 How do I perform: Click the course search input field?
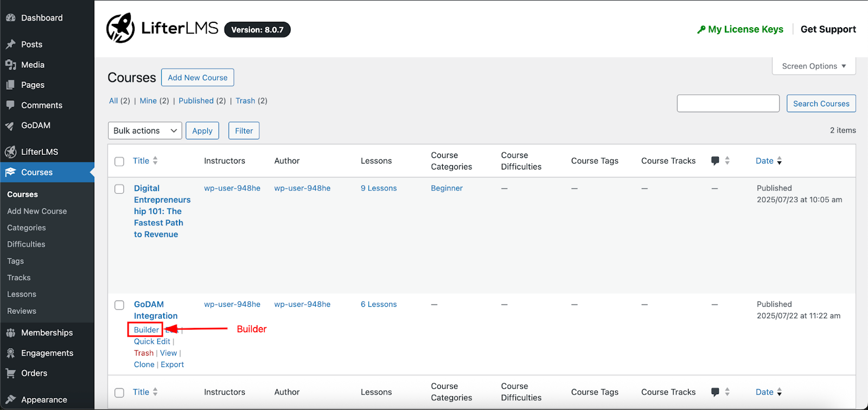(x=728, y=104)
